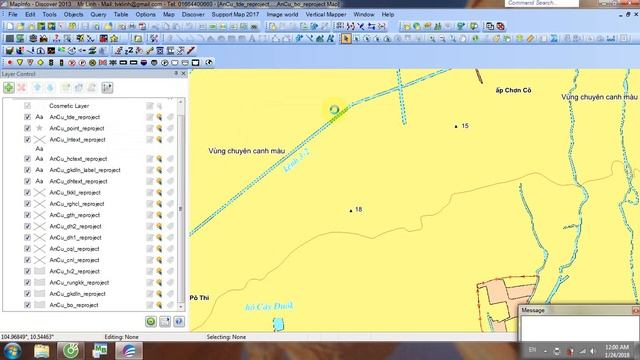The height and width of the screenshot is (360, 640).
Task: Click the yellow diamond symbol icon
Action: point(40,62)
